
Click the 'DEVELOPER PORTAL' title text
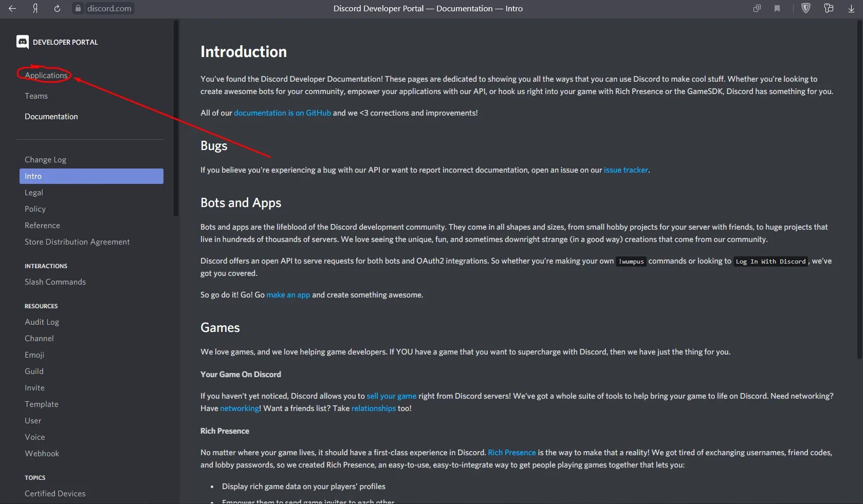pos(65,42)
